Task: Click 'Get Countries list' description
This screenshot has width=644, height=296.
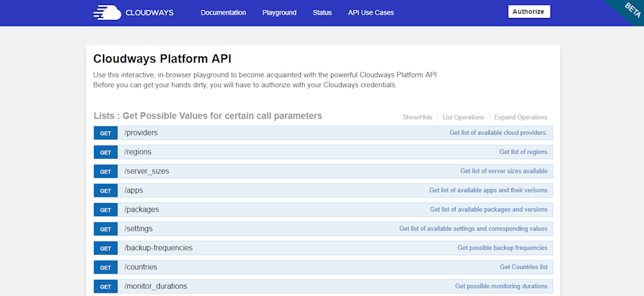Action: coord(524,267)
